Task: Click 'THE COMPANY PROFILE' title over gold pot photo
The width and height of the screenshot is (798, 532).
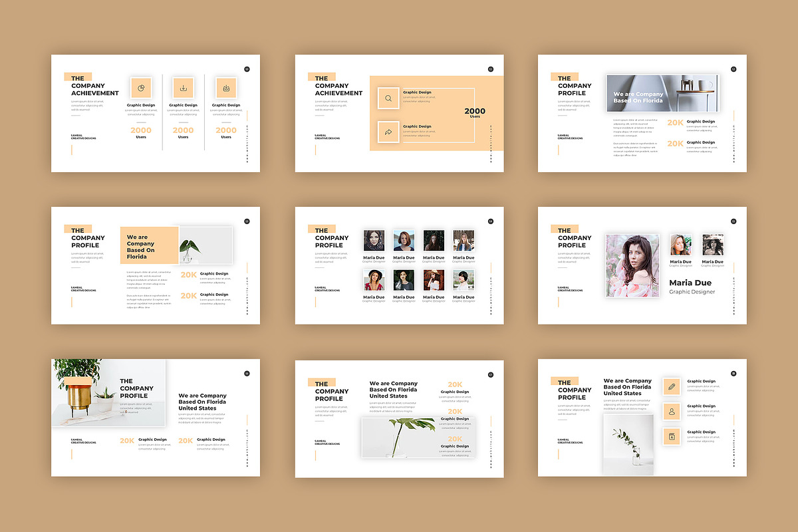Action: click(x=136, y=388)
